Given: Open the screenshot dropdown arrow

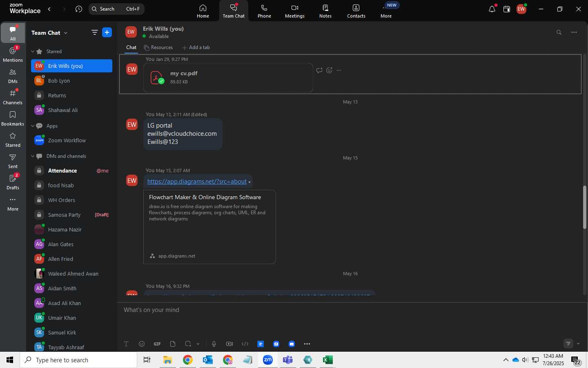Looking at the screenshot, I should click(198, 344).
